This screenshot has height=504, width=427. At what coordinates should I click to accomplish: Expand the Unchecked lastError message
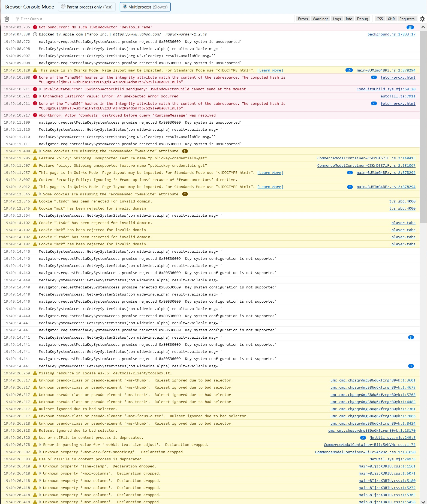[x=40, y=96]
